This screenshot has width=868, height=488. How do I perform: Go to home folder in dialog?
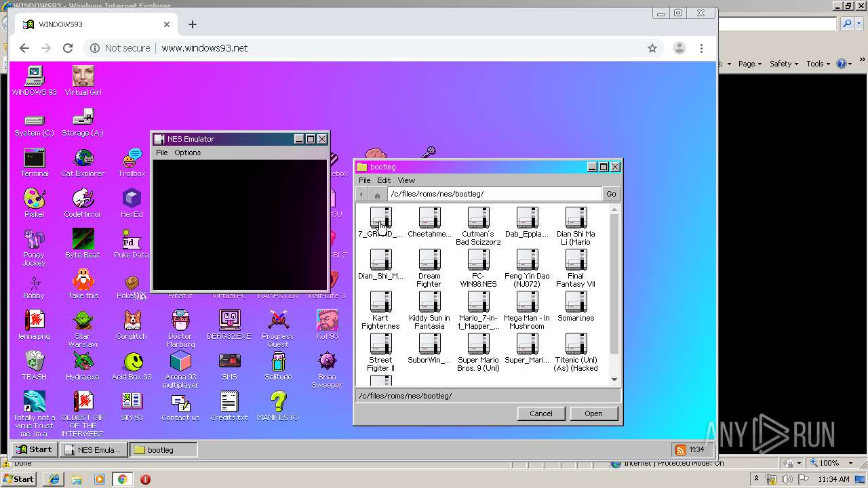point(378,195)
